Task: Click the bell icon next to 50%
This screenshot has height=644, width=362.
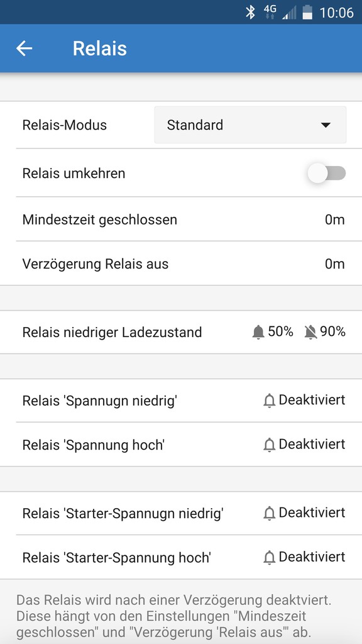Action: (x=258, y=332)
